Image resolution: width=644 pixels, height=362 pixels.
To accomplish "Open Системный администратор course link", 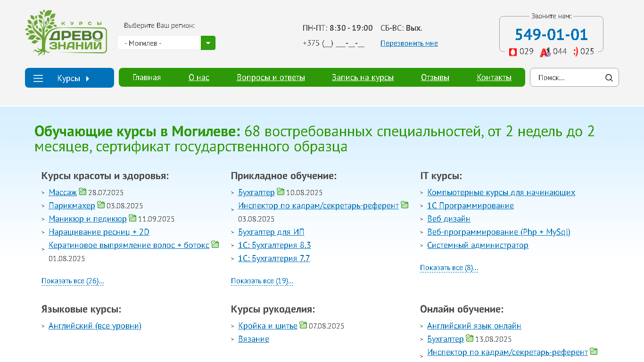I will click(x=478, y=245).
